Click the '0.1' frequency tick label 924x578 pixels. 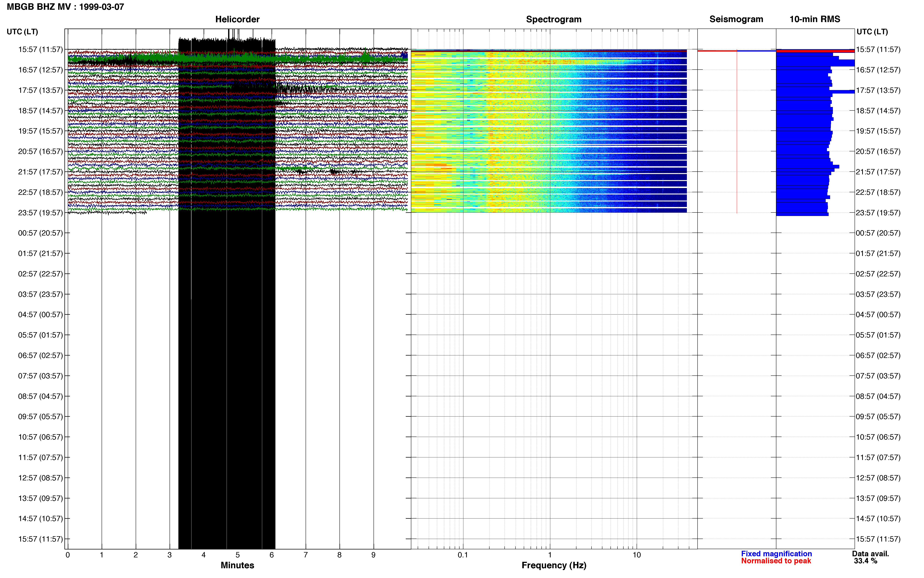(x=463, y=555)
